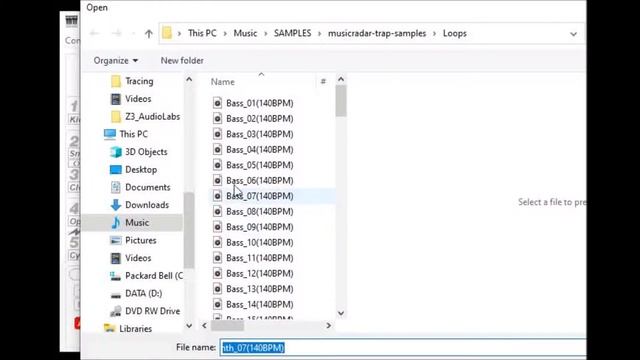Navigate to Music breadcrumb
This screenshot has width=640, height=360.
(x=245, y=33)
